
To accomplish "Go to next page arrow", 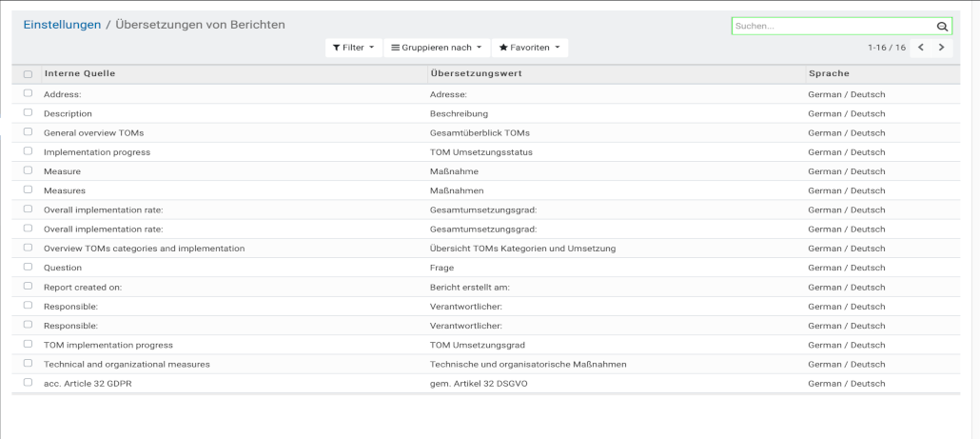I will point(941,48).
